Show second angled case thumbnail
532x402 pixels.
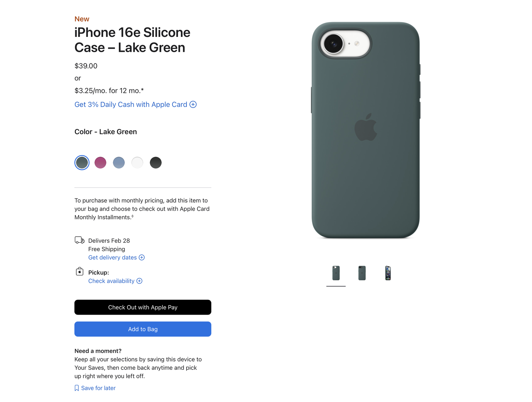(x=362, y=273)
